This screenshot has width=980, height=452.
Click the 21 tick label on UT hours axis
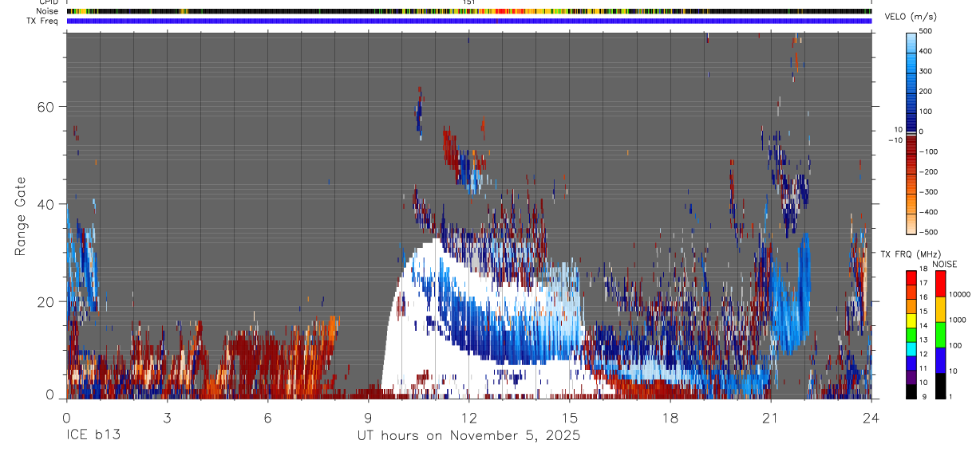click(770, 418)
